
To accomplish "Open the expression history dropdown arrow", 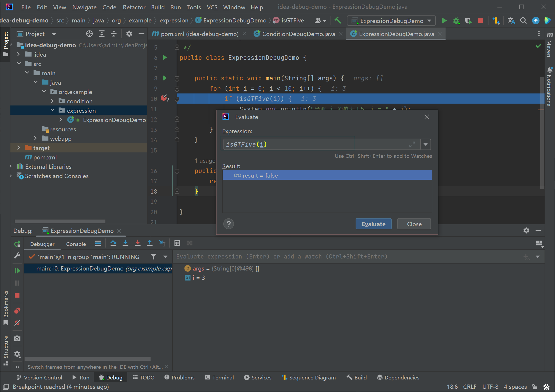I will [426, 144].
